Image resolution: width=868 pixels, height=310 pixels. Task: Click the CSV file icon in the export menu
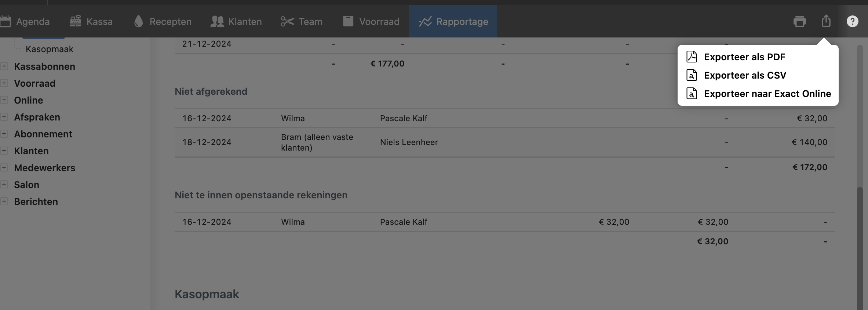pos(692,75)
